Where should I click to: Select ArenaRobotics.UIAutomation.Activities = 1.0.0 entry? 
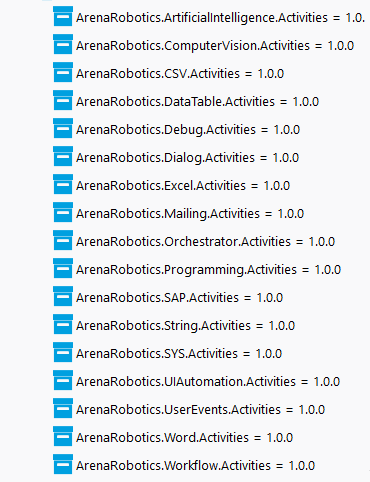pyautogui.click(x=208, y=382)
